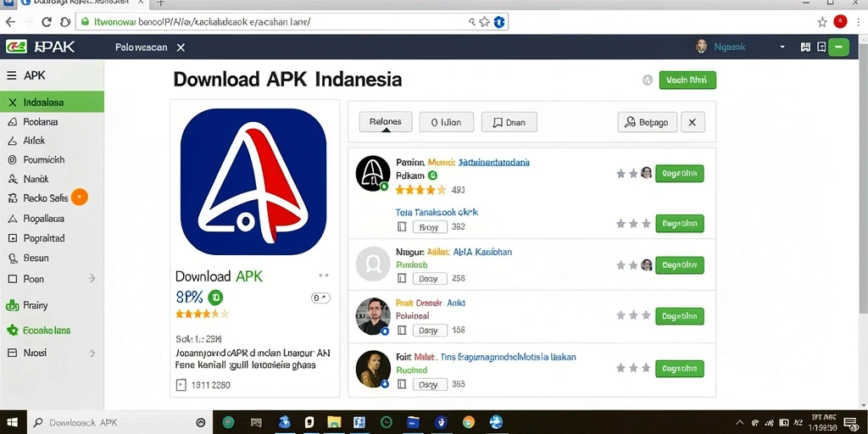Open the Ngaank user dropdown arrow
The width and height of the screenshot is (868, 434).
pyautogui.click(x=782, y=47)
